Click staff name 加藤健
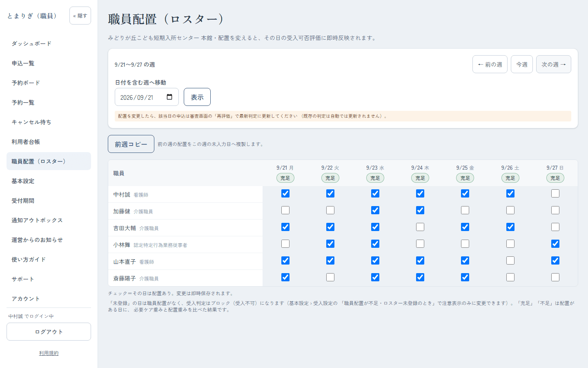Viewport: 588px width, 368px height. (x=122, y=211)
